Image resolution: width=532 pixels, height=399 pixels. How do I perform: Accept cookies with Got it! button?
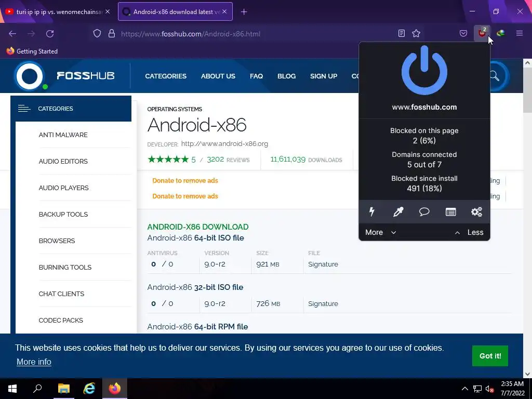point(490,355)
